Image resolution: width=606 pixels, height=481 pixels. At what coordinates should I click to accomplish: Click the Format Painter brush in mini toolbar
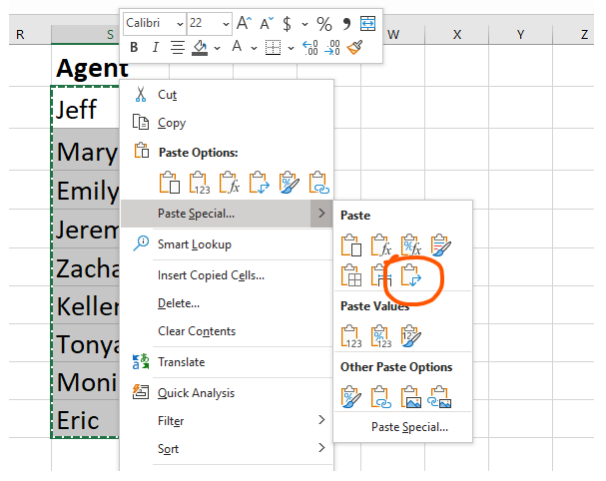click(x=356, y=47)
